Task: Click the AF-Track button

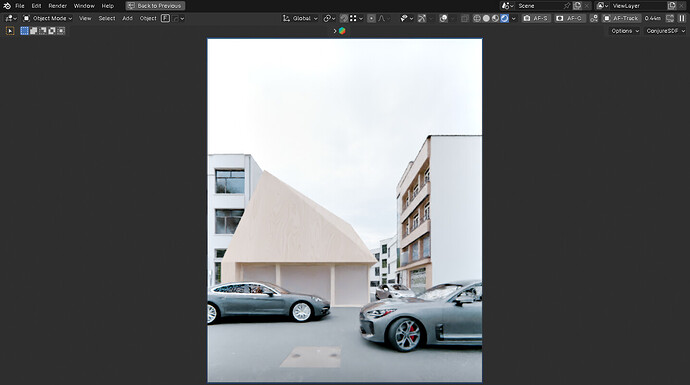Action: 621,18
